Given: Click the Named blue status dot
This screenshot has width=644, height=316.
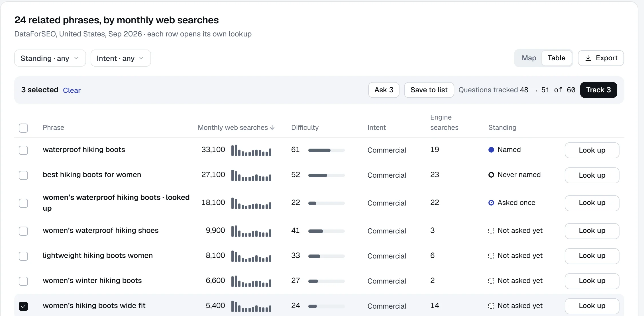Looking at the screenshot, I should click(x=491, y=150).
